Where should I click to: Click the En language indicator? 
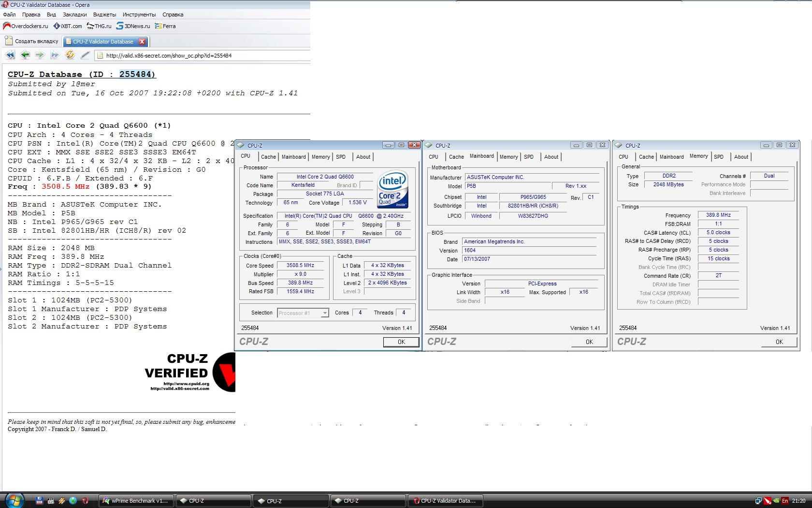[x=785, y=501]
